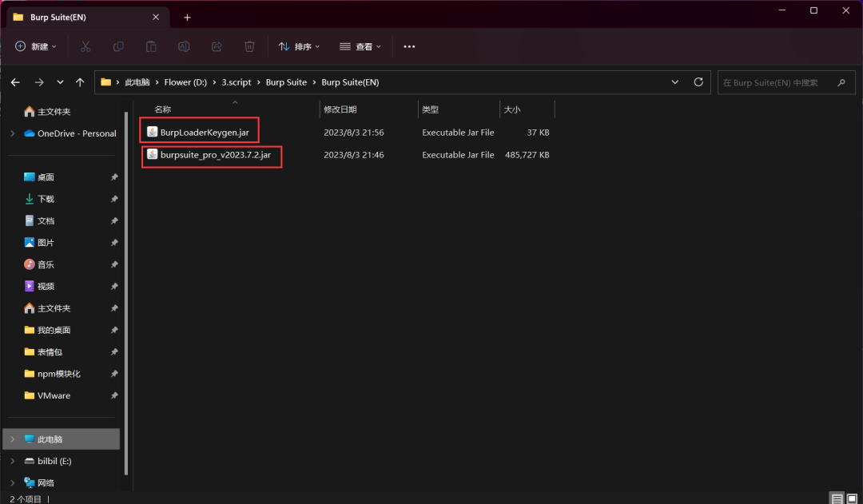Click the Paste clipboard icon
The height and width of the screenshot is (504, 863).
pos(151,47)
